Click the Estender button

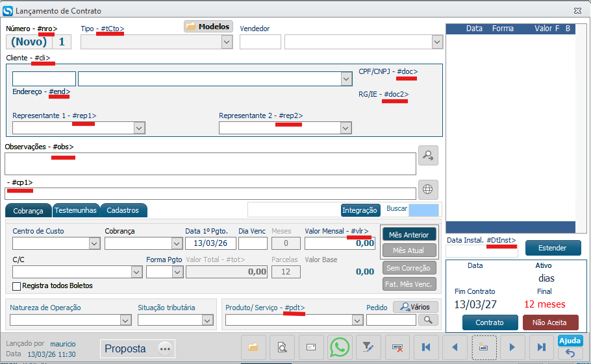(x=552, y=248)
